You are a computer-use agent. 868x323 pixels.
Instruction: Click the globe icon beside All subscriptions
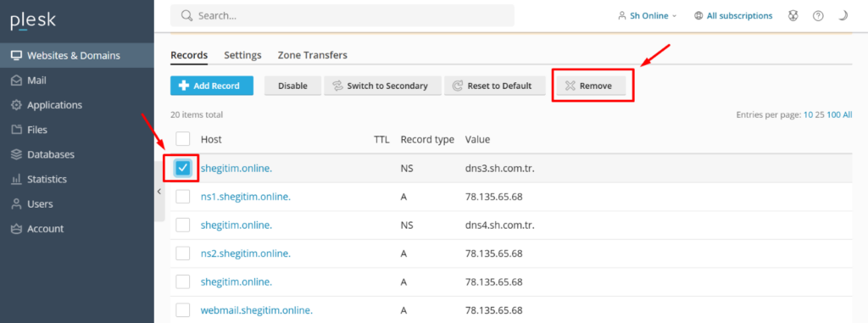tap(698, 16)
